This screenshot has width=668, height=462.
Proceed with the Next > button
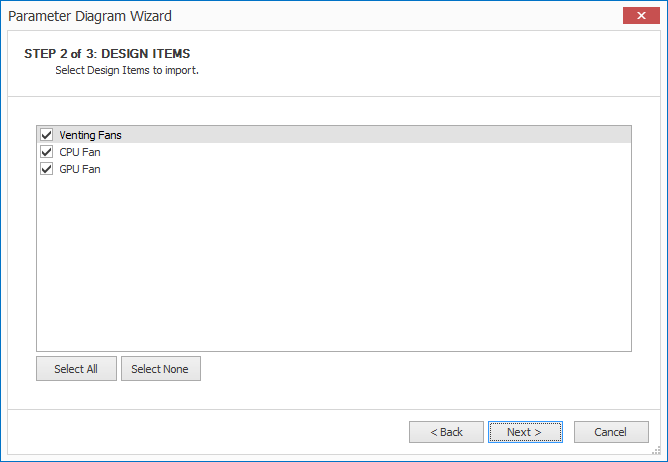(x=524, y=432)
